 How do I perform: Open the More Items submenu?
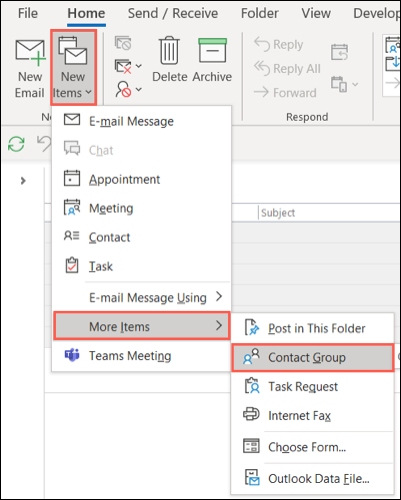141,326
